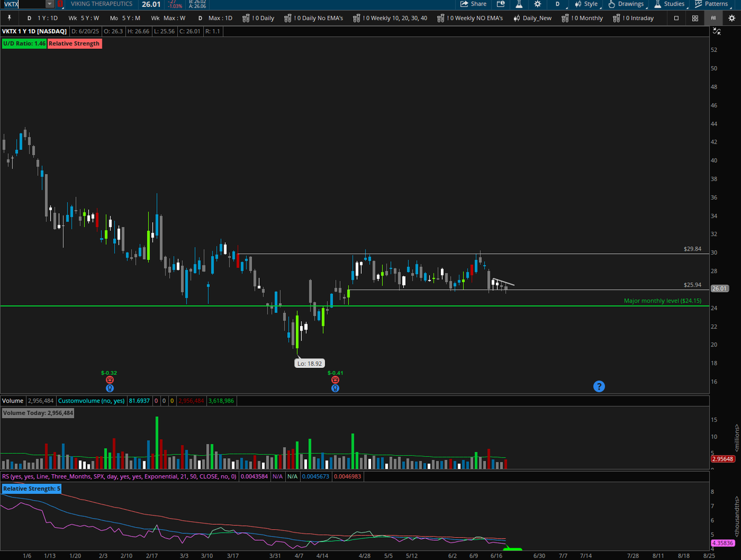Switch to grid chart layout icon
Screen dimensions: 741x560
695,18
